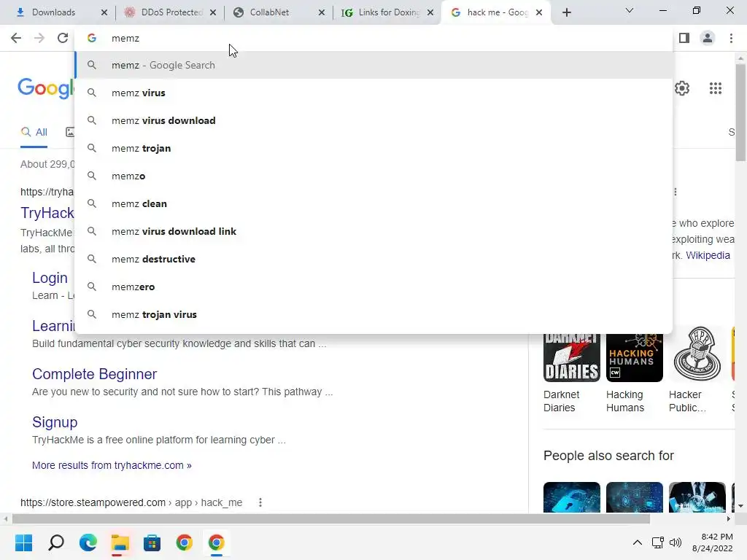Viewport: 747px width, 560px height.
Task: Switch to the Downloads tab
Action: click(53, 12)
